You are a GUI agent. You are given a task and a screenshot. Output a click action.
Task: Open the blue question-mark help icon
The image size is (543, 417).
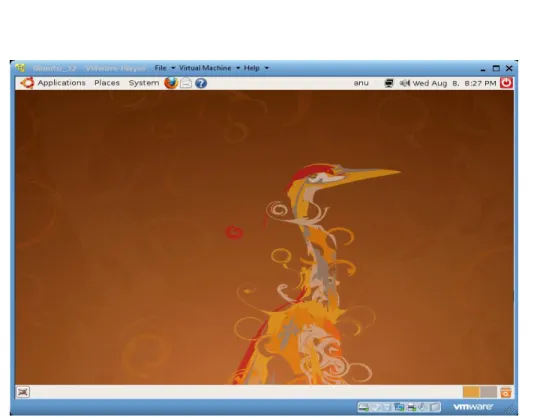[x=201, y=83]
